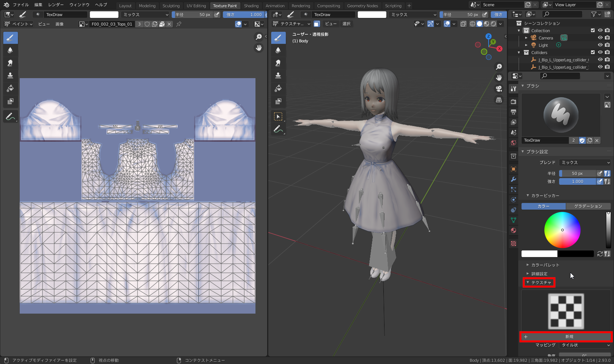Open the Material properties tab

tap(513, 230)
